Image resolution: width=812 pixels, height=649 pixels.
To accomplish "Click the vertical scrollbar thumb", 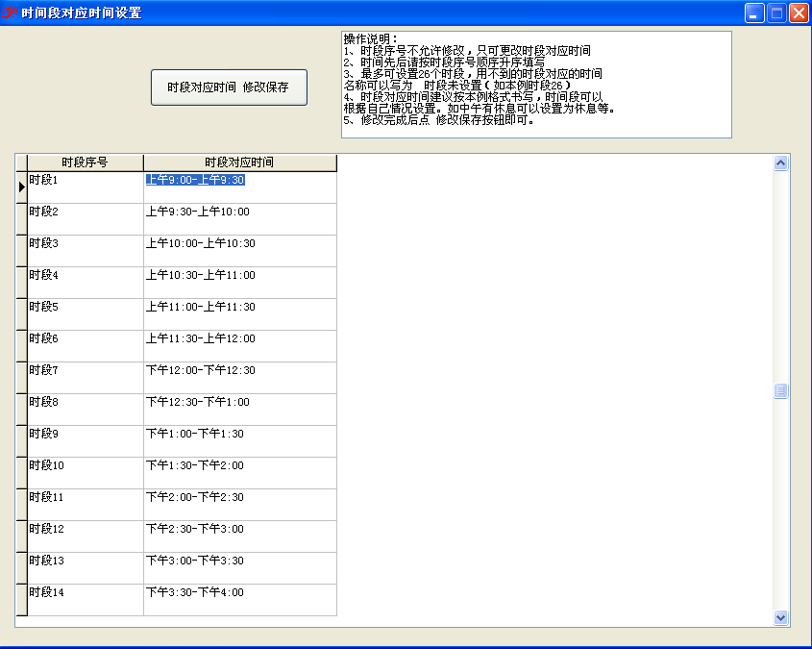I will point(780,390).
